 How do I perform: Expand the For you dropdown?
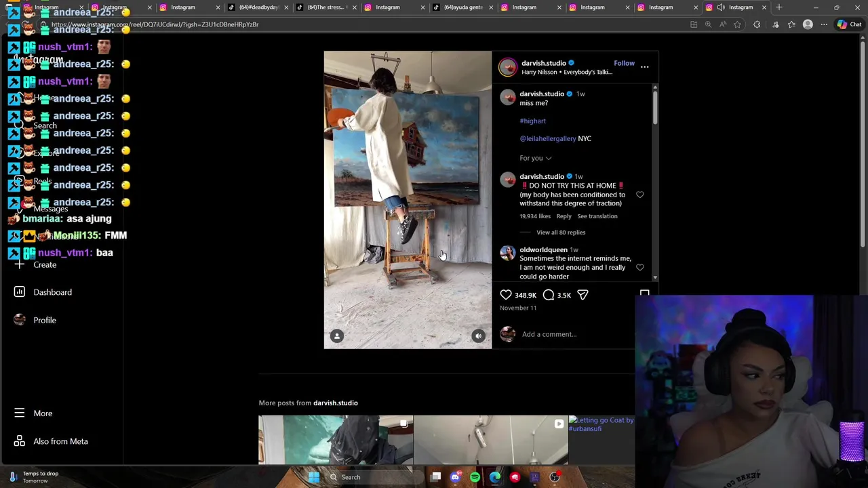[x=535, y=158]
